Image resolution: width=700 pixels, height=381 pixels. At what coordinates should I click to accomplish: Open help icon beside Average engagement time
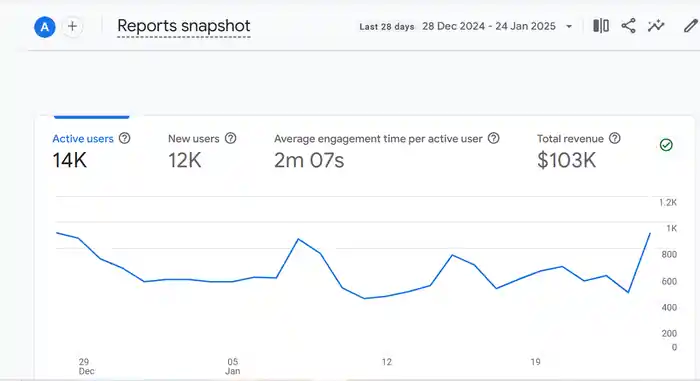tap(493, 138)
